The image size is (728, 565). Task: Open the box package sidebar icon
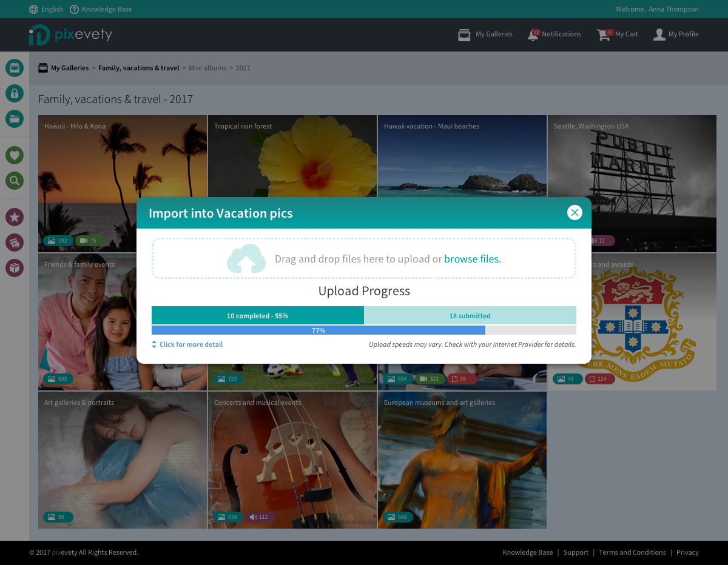[x=15, y=267]
